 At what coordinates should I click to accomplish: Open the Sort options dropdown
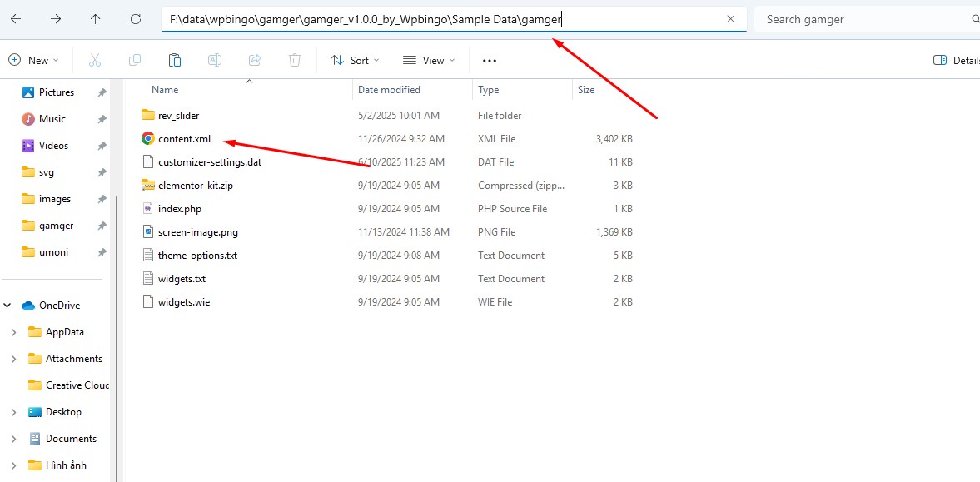(355, 60)
